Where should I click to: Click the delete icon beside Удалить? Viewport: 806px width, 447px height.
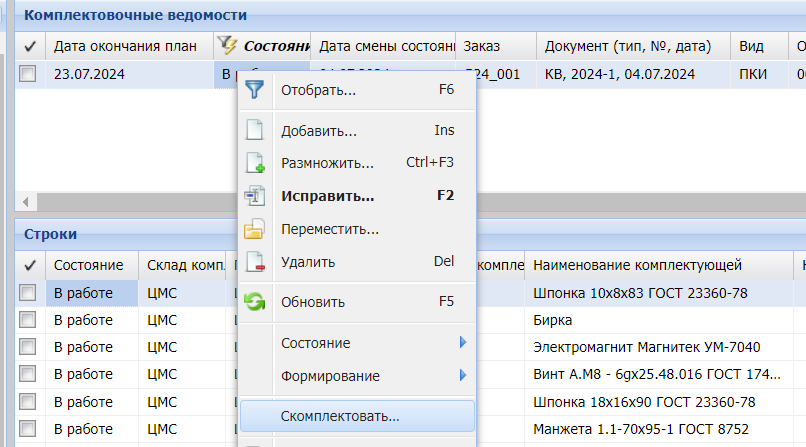255,262
